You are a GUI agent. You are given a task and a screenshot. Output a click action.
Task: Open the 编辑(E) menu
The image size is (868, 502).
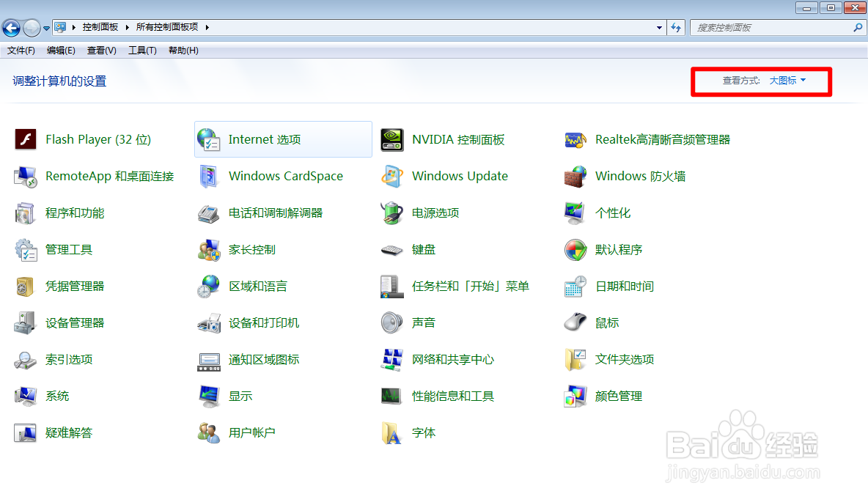pyautogui.click(x=61, y=51)
